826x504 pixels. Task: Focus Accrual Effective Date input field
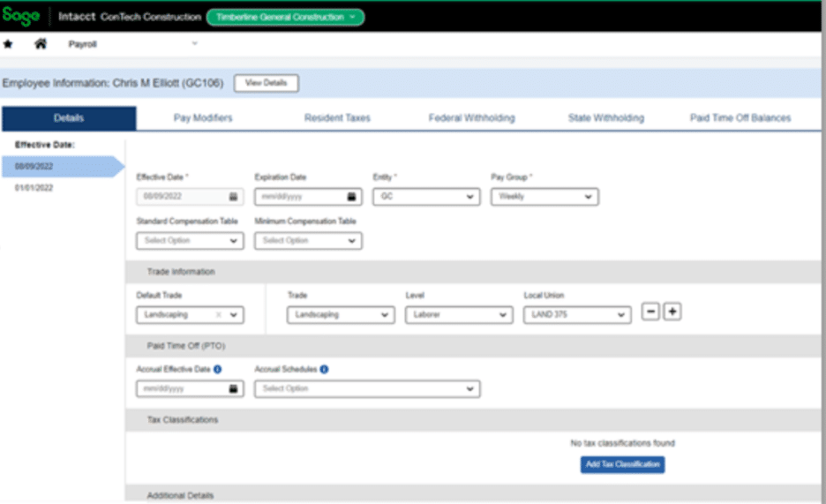click(190, 388)
